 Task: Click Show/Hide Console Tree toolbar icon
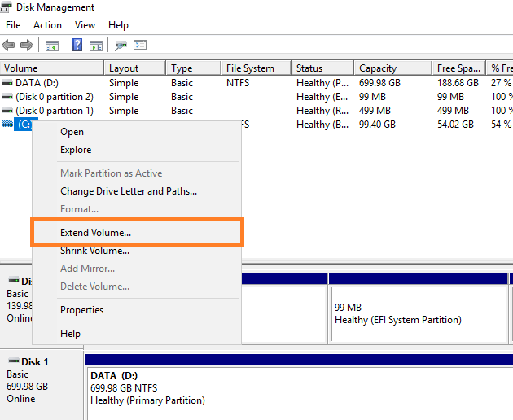(52, 46)
